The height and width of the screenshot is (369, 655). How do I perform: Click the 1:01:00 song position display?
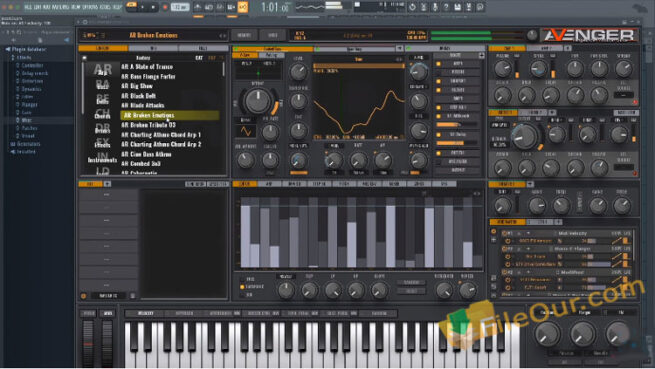pyautogui.click(x=274, y=7)
